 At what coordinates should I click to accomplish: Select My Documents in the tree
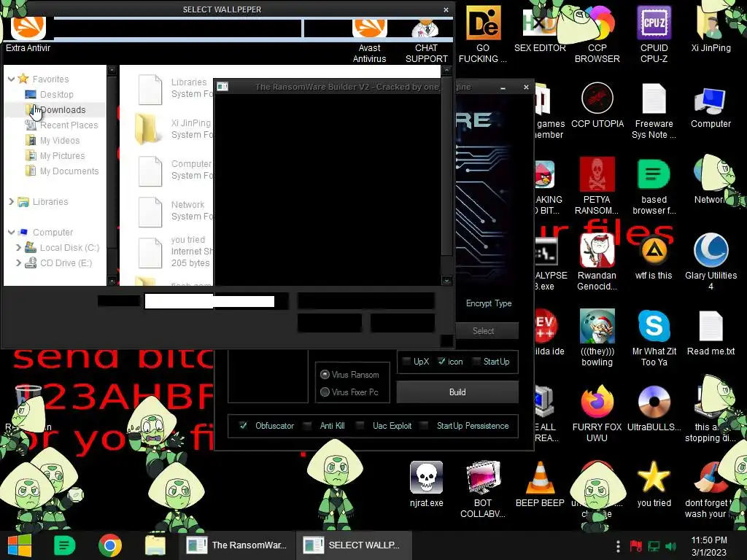click(x=69, y=171)
